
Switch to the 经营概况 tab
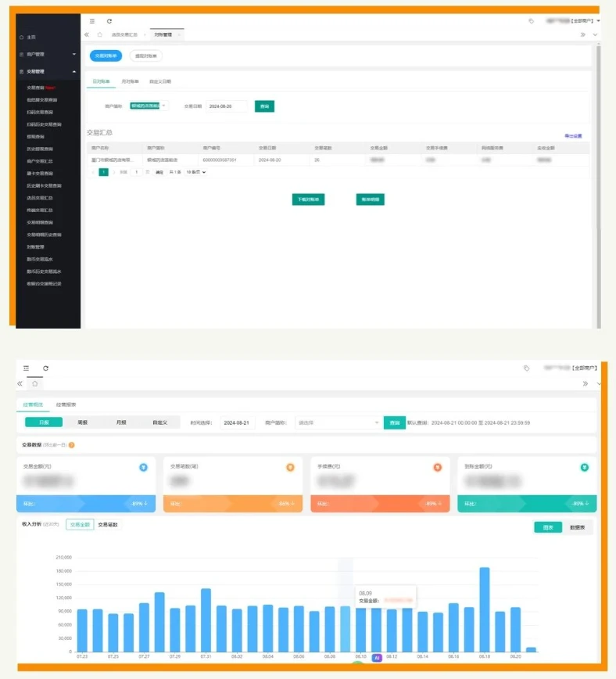(x=33, y=404)
